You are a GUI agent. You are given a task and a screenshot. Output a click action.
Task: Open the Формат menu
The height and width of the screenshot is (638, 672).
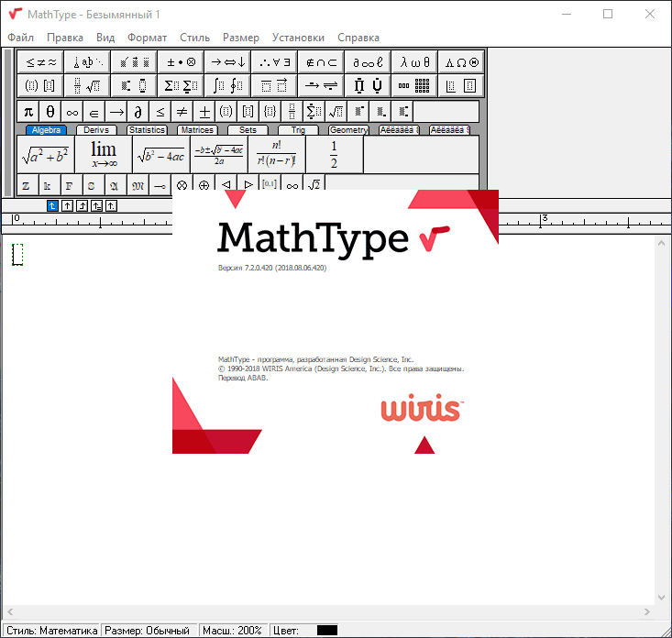147,38
